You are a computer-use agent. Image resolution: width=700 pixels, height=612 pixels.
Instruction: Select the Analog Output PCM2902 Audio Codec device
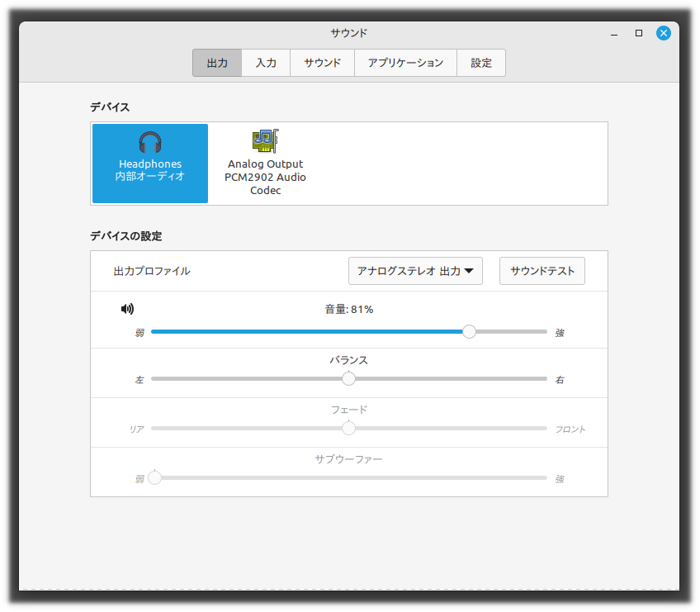coord(265,163)
